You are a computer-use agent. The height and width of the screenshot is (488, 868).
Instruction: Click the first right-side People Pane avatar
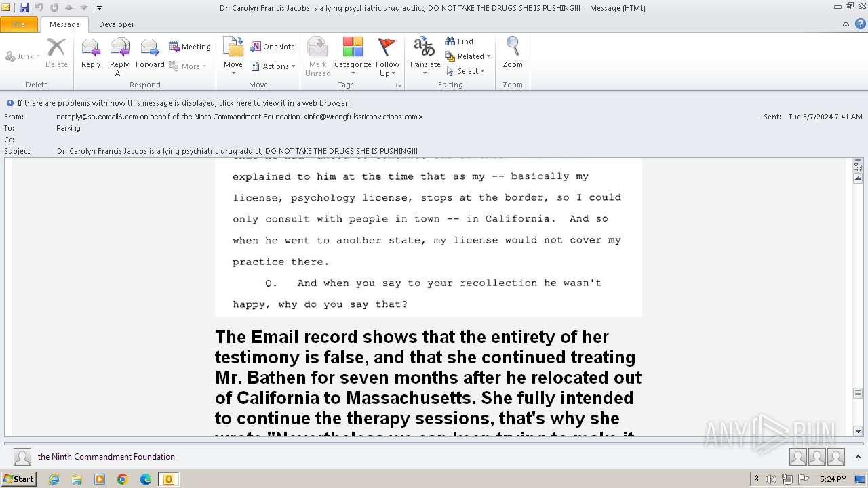coord(798,457)
